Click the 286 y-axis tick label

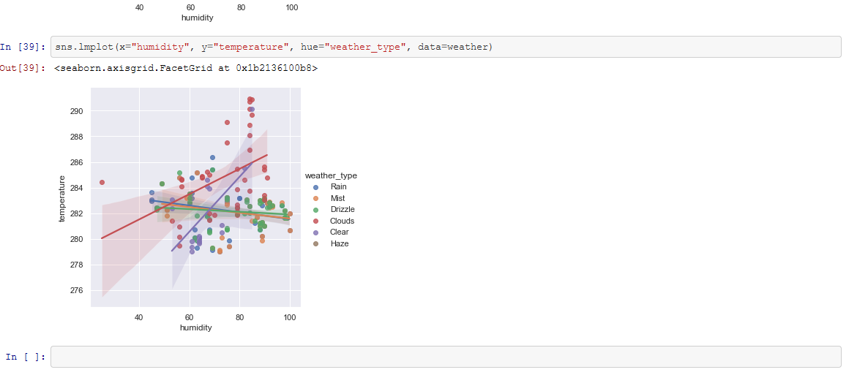[76, 162]
